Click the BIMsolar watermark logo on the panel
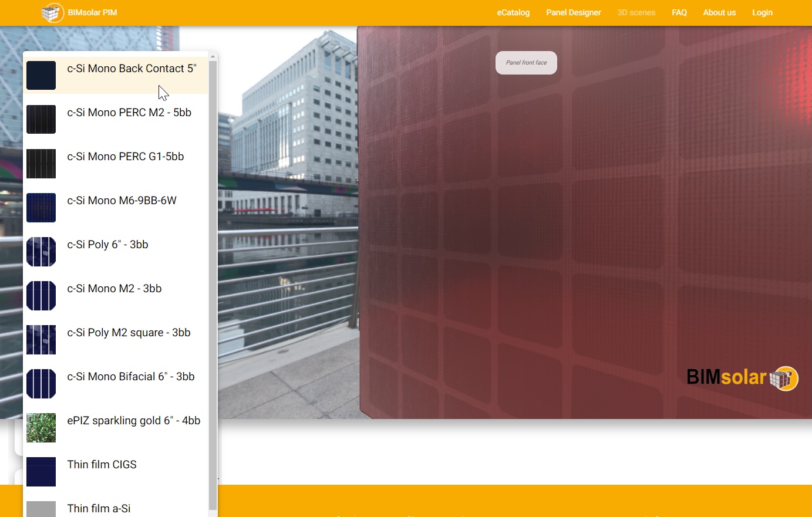 [x=742, y=379]
